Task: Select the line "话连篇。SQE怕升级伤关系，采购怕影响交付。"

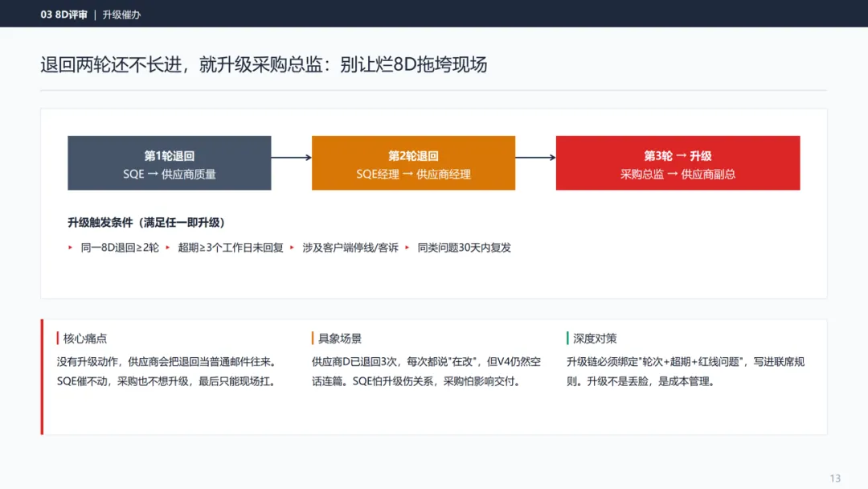Action: [x=416, y=381]
